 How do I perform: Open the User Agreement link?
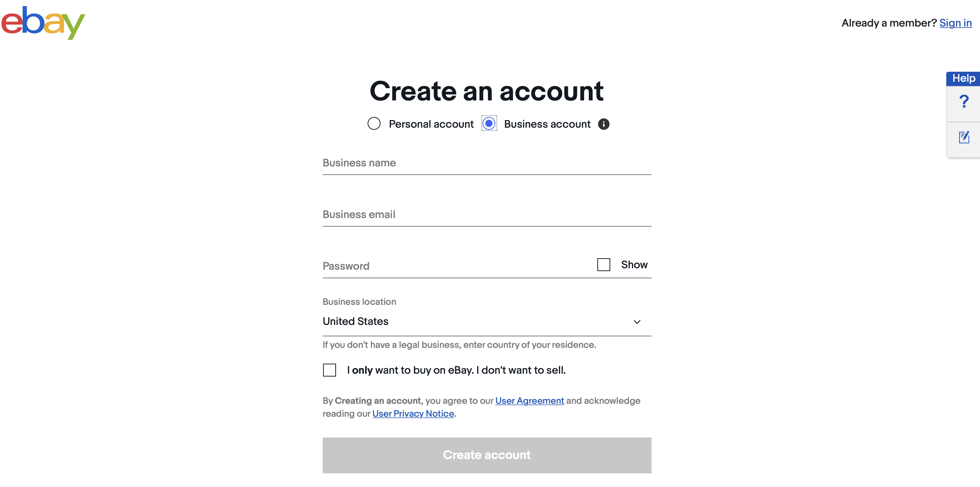pos(529,401)
